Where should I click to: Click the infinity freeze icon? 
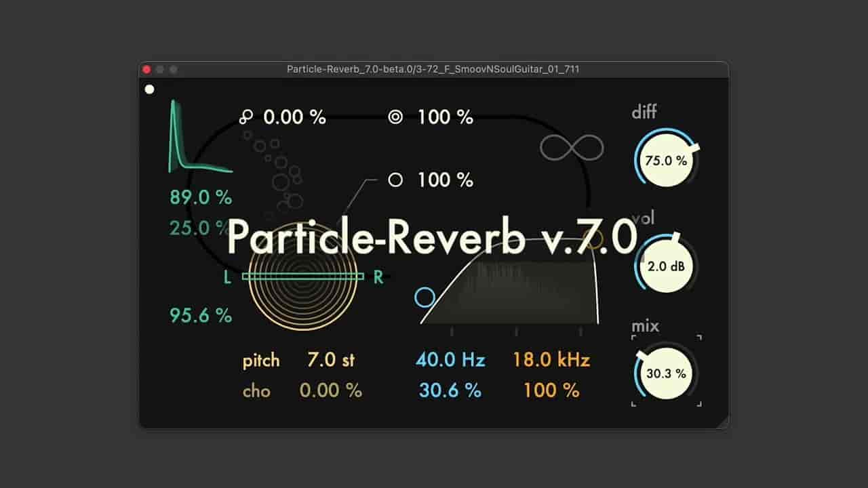572,146
